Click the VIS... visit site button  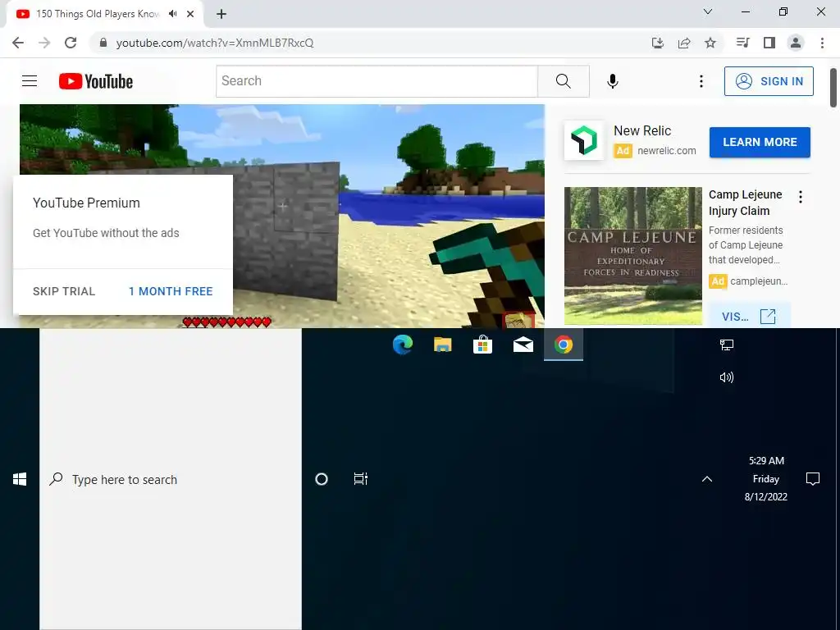pos(749,316)
